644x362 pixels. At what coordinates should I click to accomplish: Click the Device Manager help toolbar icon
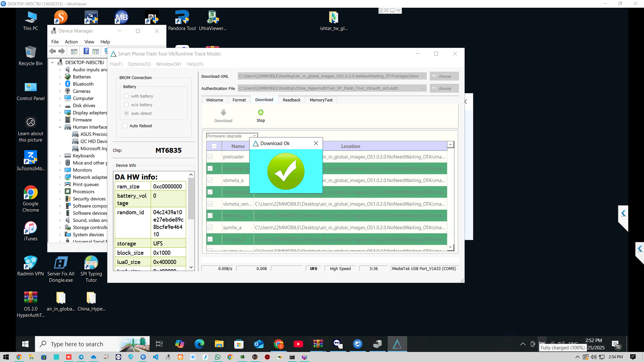86,51
